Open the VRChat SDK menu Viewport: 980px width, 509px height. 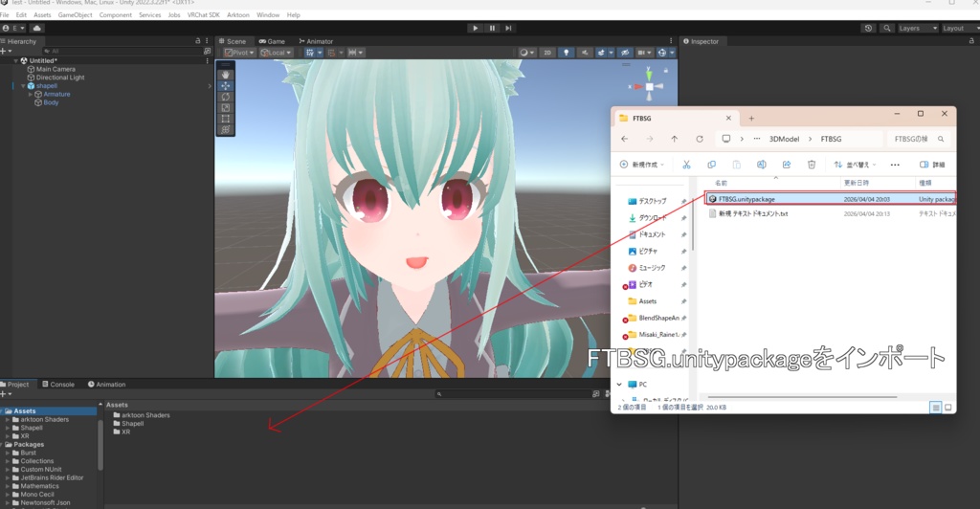[x=203, y=15]
